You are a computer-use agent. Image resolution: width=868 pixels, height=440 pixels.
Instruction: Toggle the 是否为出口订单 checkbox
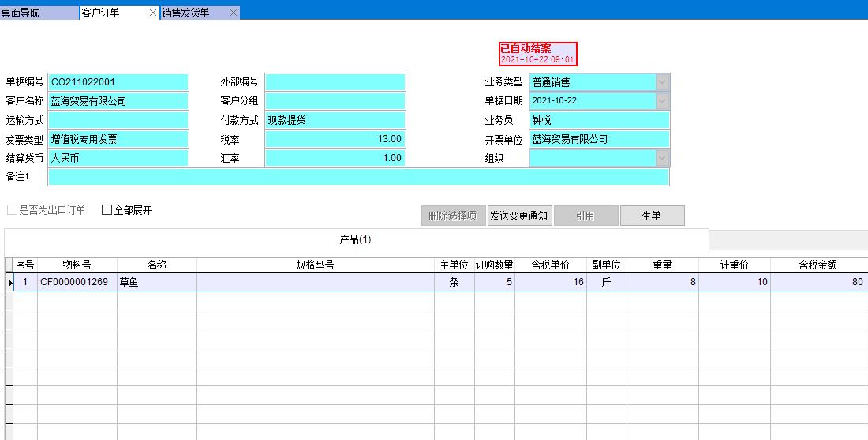(12, 210)
